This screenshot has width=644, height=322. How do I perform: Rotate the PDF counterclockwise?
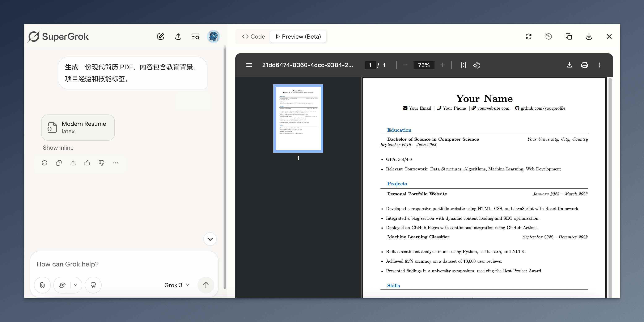(x=477, y=65)
